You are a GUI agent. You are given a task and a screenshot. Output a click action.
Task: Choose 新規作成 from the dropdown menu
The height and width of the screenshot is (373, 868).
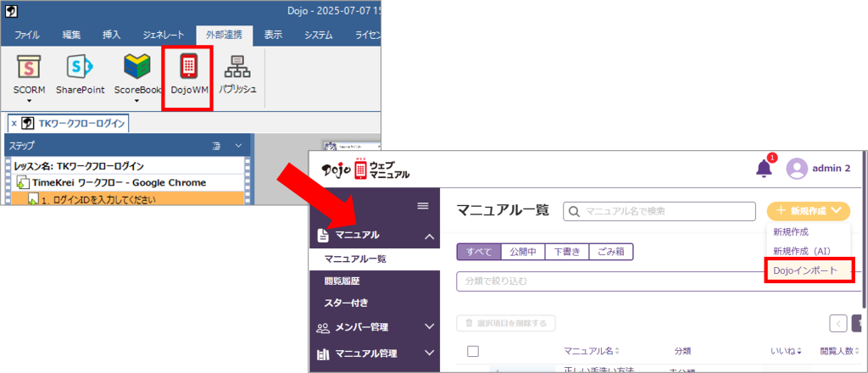point(791,232)
